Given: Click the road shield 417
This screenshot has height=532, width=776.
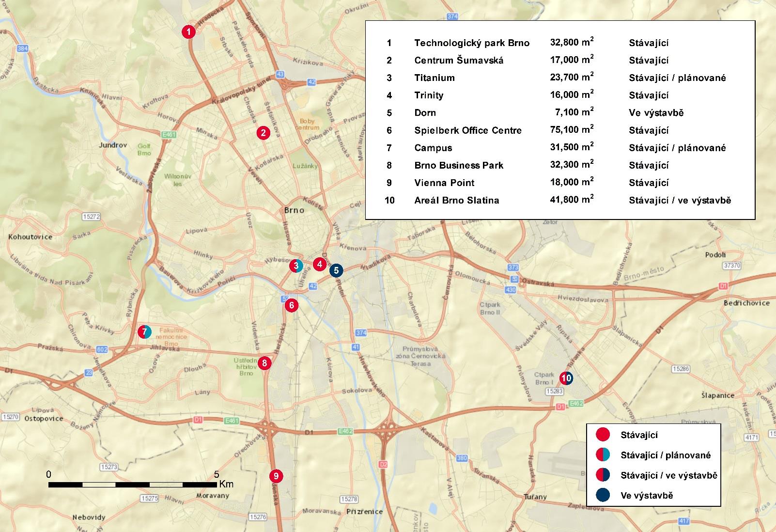Looking at the screenshot, I should pyautogui.click(x=683, y=521).
